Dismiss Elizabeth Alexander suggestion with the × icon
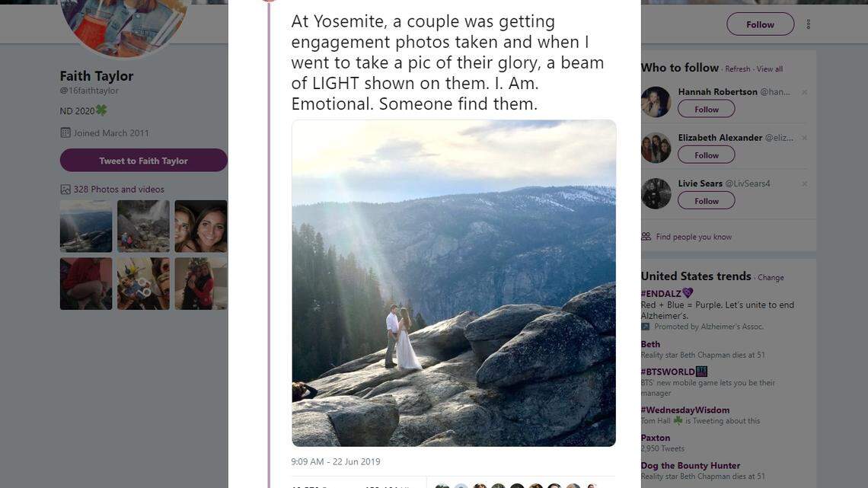The width and height of the screenshot is (868, 488). [x=804, y=137]
